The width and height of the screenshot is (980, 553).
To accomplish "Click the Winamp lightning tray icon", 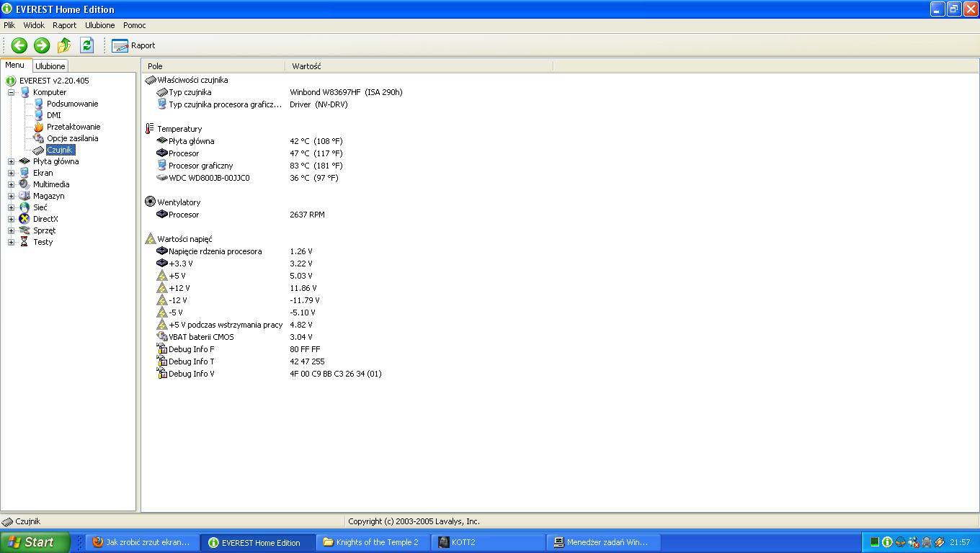I will [939, 542].
